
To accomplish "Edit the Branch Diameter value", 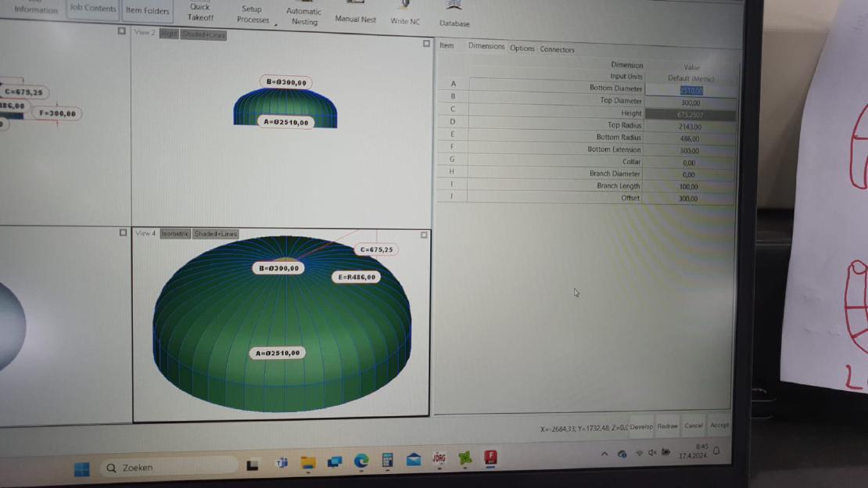I will point(689,174).
